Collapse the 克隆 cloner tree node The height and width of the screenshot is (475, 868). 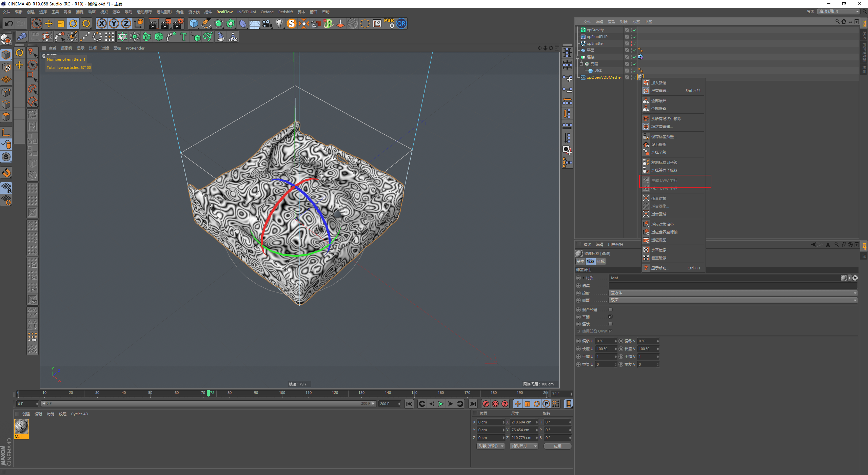[581, 64]
